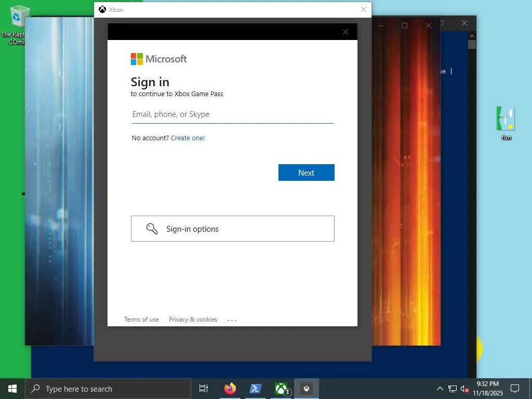Close the Microsoft sign-in dialog
532x399 pixels.
click(345, 32)
